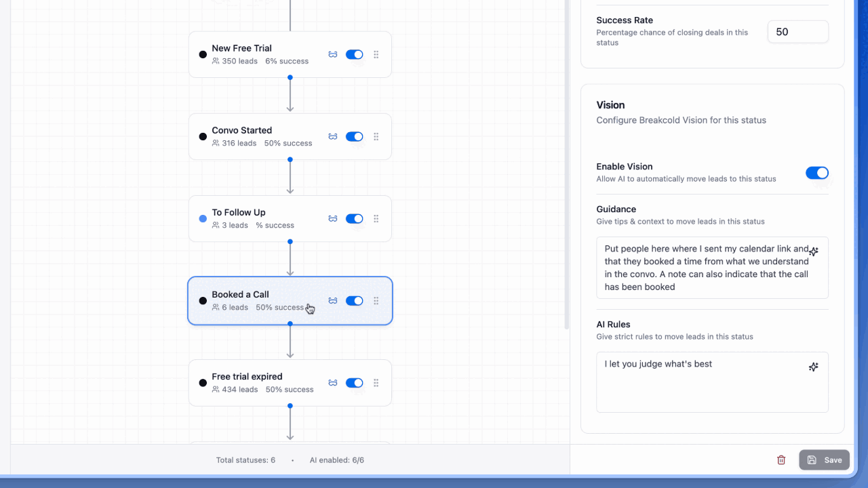Click the Success Rate input showing 50
Image resolution: width=868 pixels, height=488 pixels.
pyautogui.click(x=798, y=32)
